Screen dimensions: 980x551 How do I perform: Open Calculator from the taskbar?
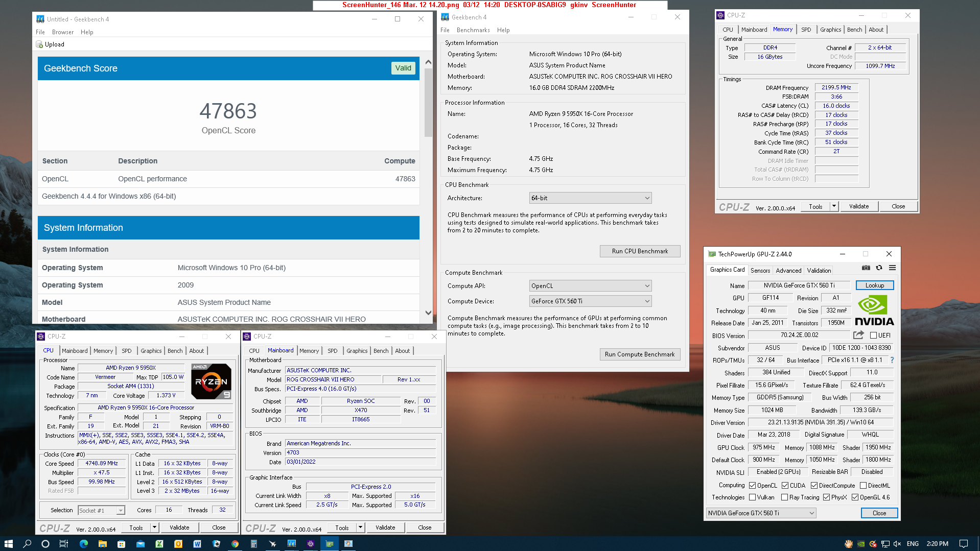[254, 544]
